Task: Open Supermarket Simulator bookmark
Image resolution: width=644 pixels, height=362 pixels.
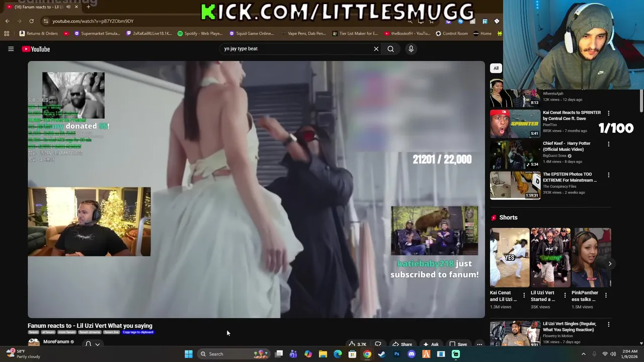Action: (97, 34)
